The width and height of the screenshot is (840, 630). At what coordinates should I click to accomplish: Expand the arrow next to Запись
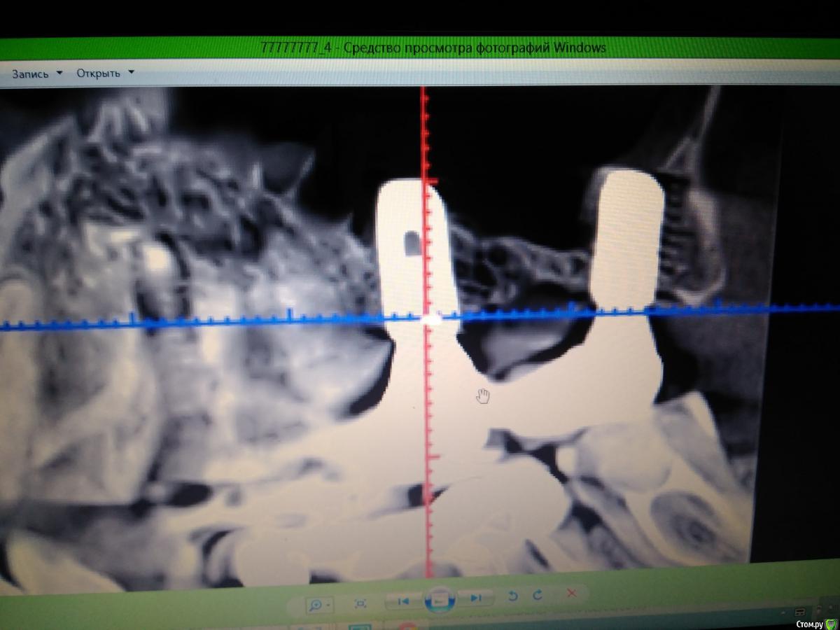pos(59,73)
